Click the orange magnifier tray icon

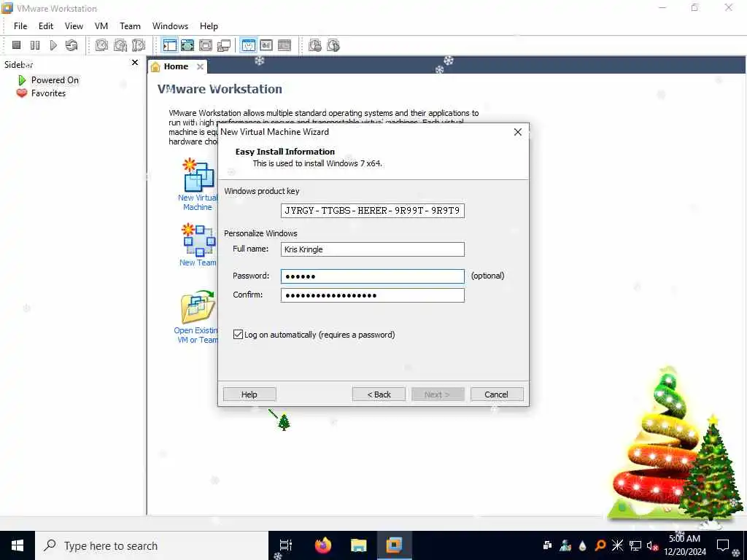(x=600, y=545)
